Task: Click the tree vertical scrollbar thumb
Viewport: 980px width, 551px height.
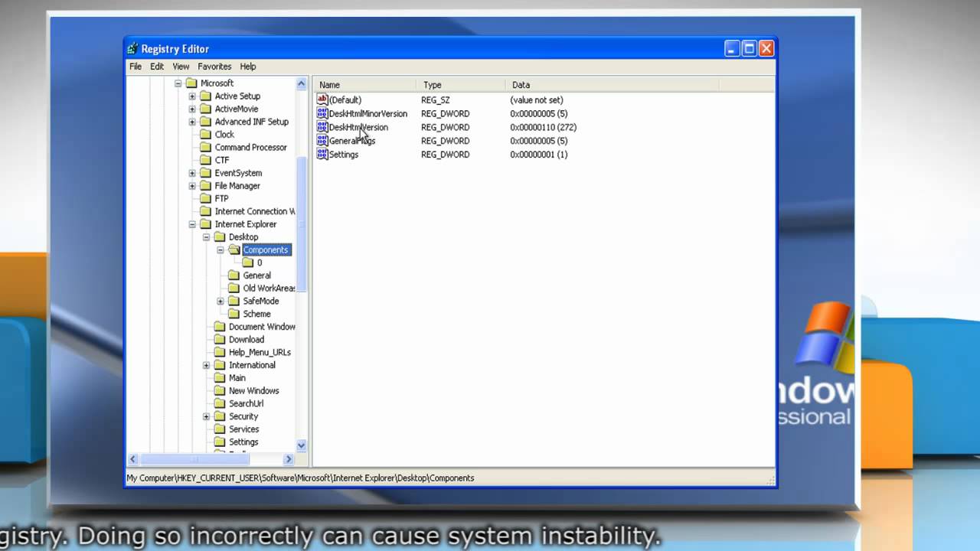Action: (x=301, y=223)
